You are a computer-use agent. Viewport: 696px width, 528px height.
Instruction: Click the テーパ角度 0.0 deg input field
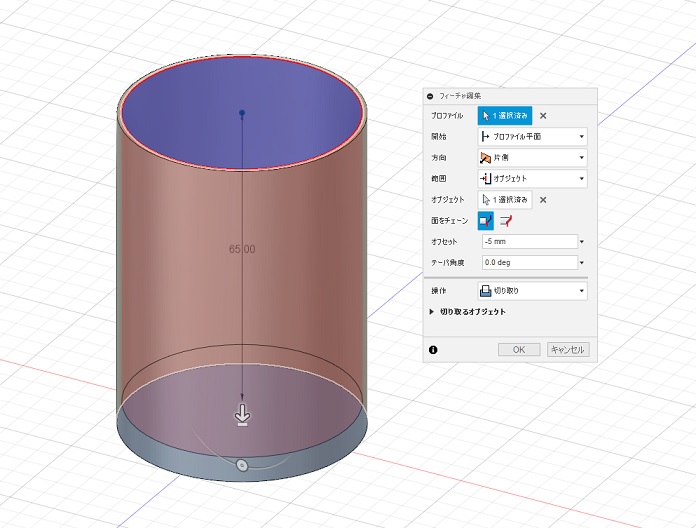tap(530, 263)
